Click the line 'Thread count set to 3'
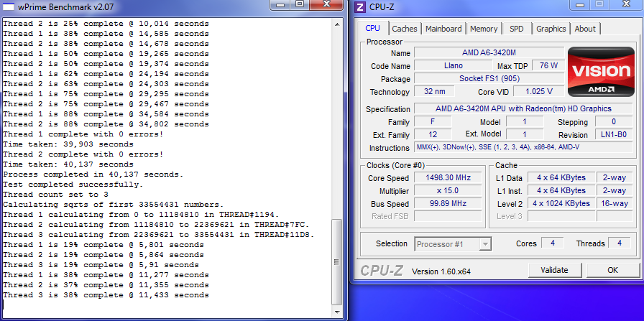This screenshot has height=321, width=644. [55, 195]
